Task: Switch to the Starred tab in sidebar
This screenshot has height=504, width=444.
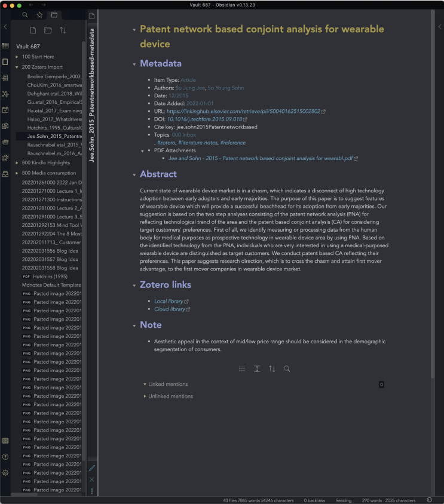Action: [39, 15]
